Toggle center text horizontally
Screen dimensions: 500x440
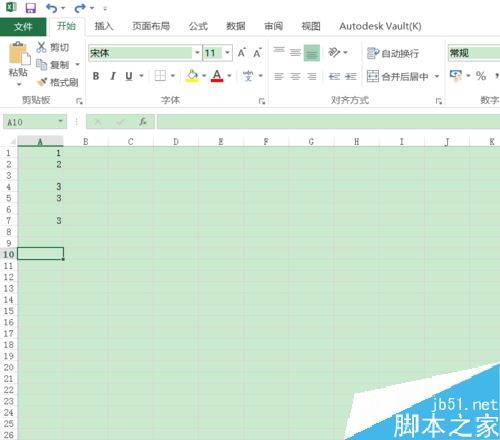tap(295, 77)
